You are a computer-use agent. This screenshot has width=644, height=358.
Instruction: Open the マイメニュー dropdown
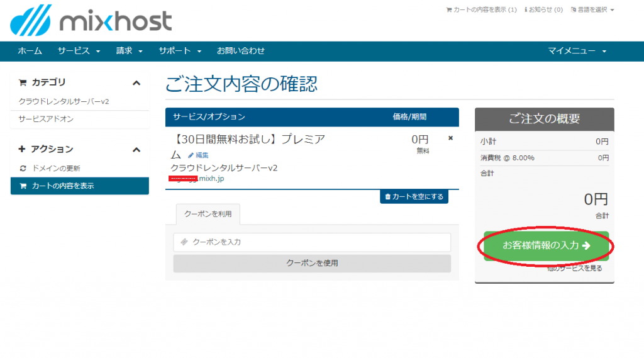(577, 51)
